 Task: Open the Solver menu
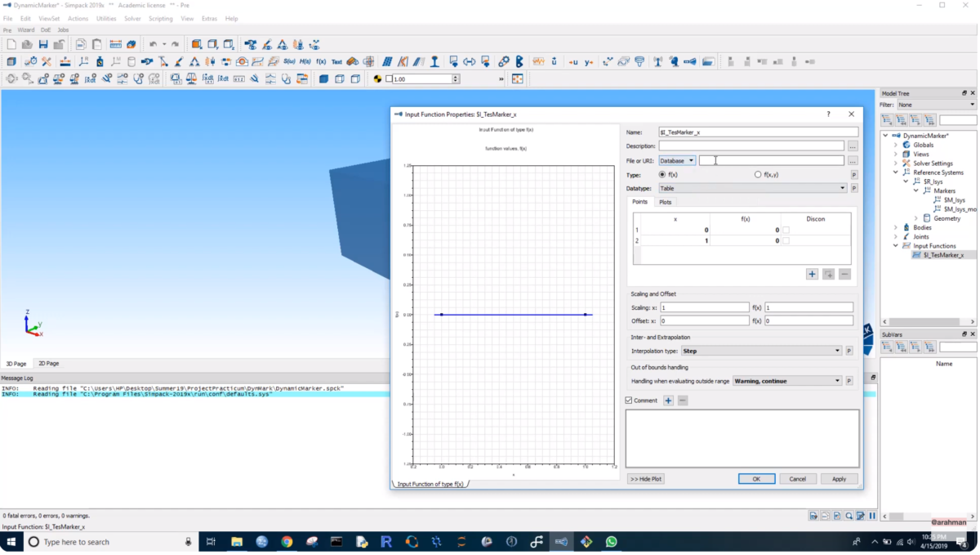(132, 18)
